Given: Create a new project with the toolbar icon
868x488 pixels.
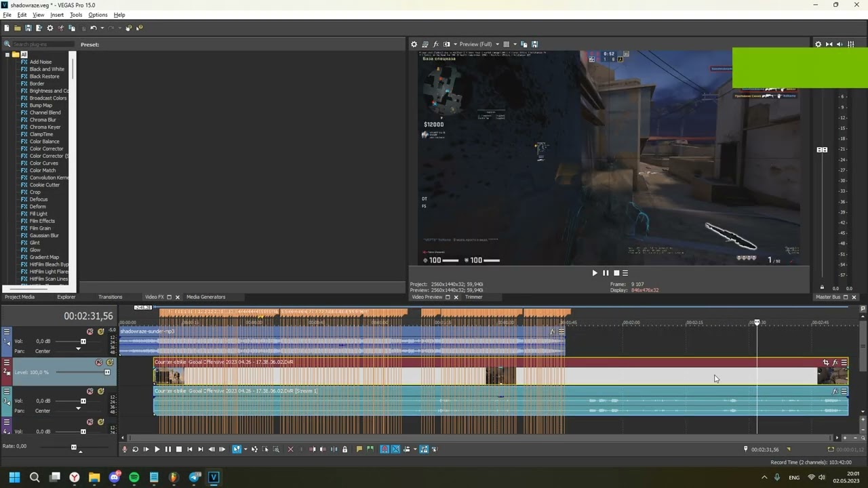Looking at the screenshot, I should pos(7,28).
